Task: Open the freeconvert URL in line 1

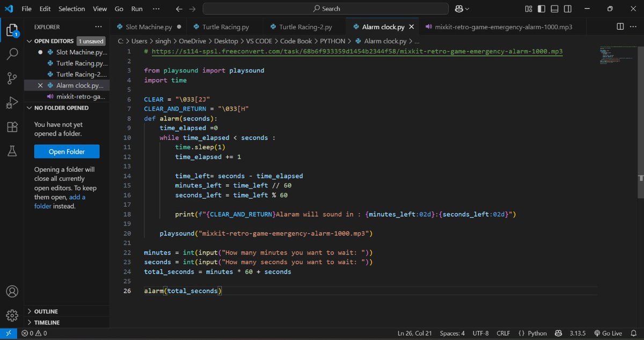Action: [x=357, y=51]
